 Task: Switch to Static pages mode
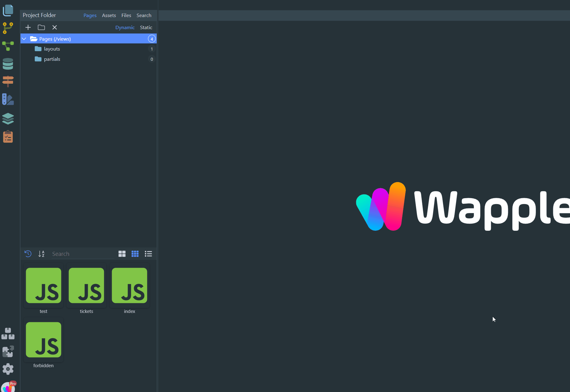point(146,27)
